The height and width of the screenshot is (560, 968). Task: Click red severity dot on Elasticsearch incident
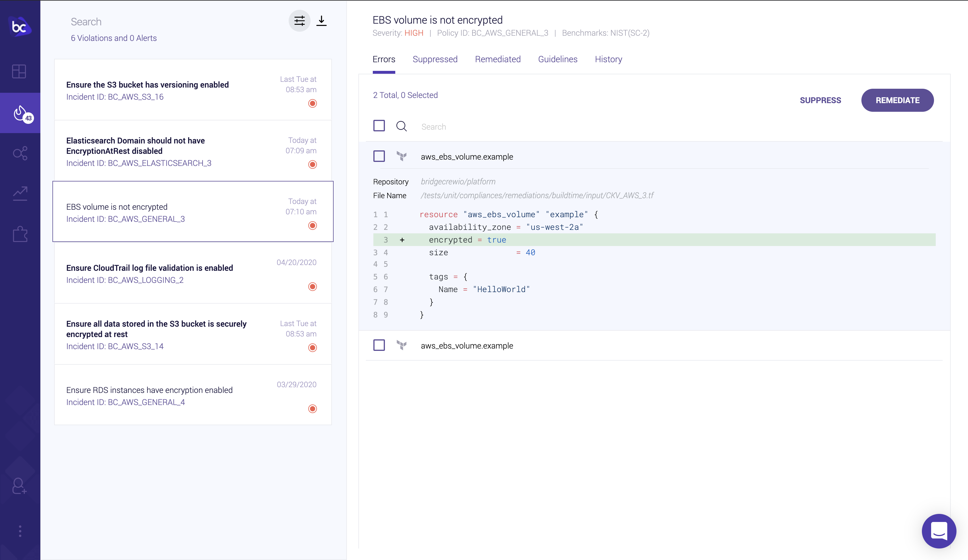(313, 164)
